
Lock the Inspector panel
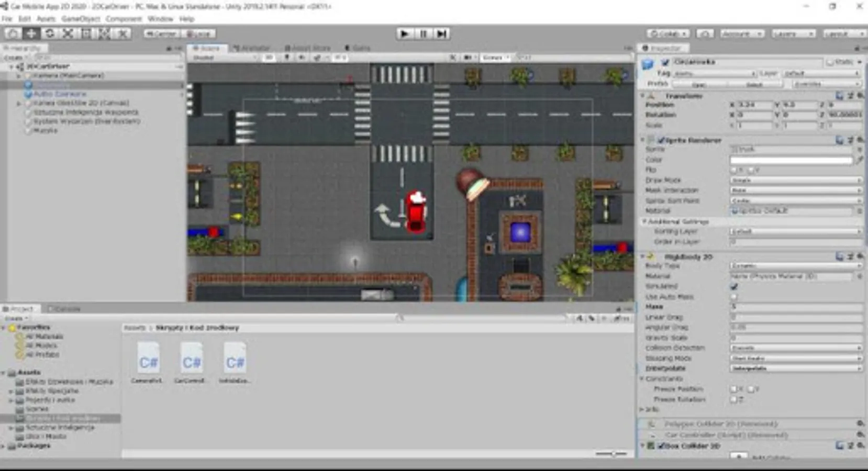pyautogui.click(x=858, y=48)
